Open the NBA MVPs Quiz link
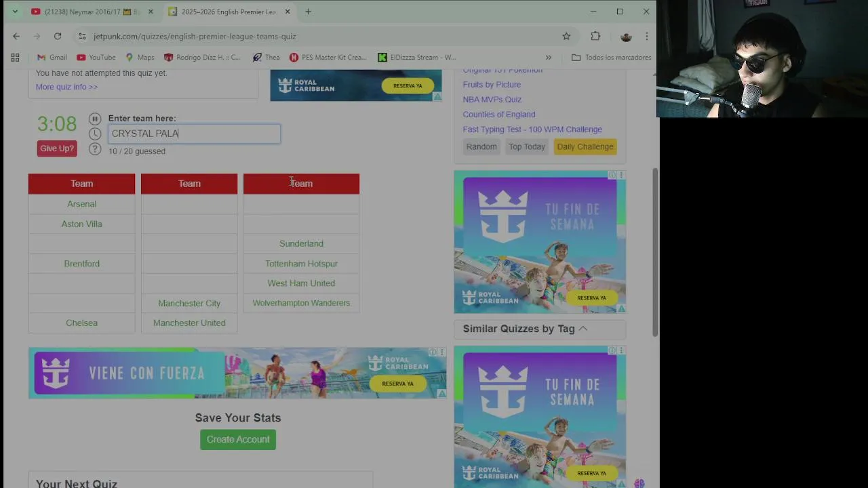The width and height of the screenshot is (868, 488). 492,100
